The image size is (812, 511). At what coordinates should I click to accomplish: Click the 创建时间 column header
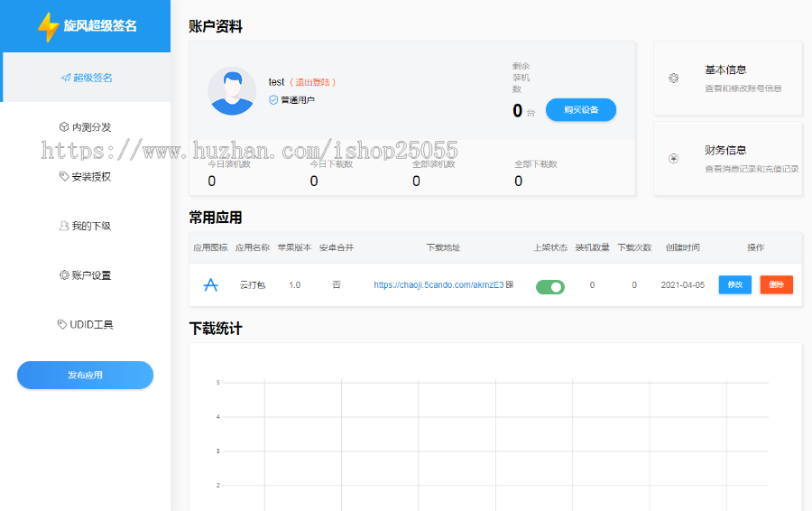[683, 247]
